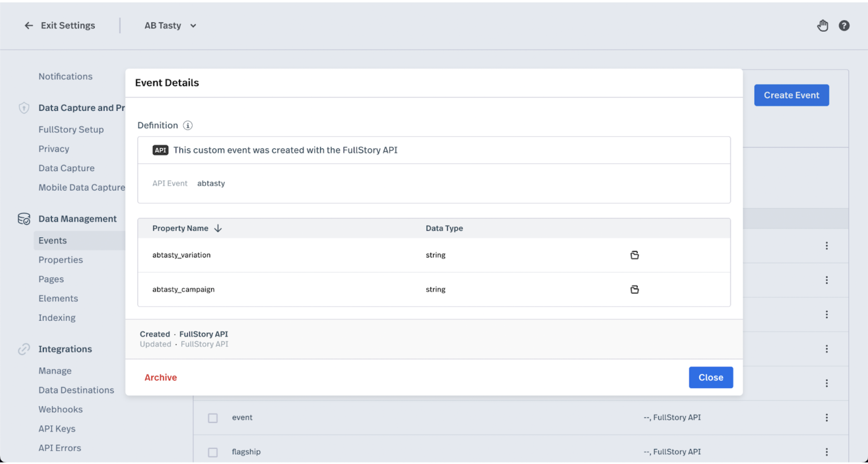Click Data Management section header
This screenshot has height=464, width=868.
point(77,219)
